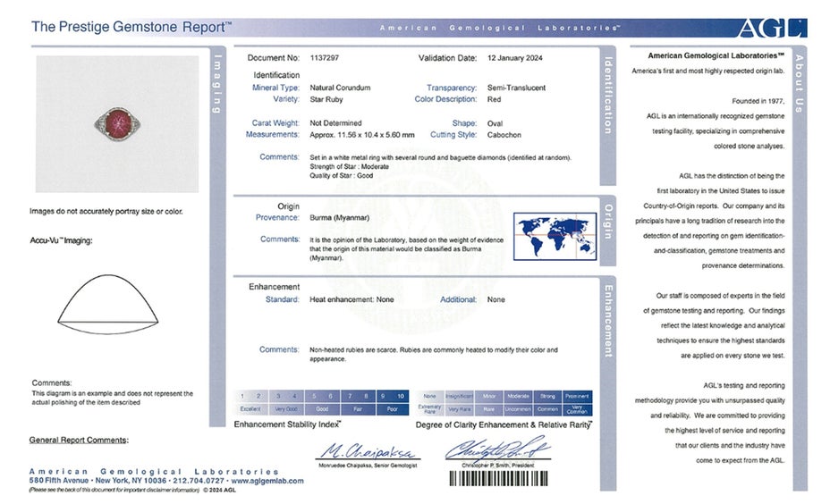Open the www.aglgemlab.com link
The image size is (830, 504).
tap(266, 481)
